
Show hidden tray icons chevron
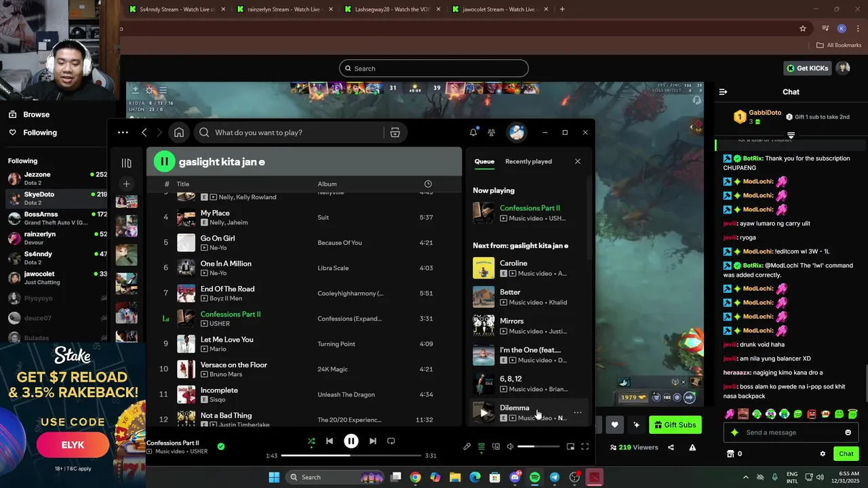click(746, 477)
